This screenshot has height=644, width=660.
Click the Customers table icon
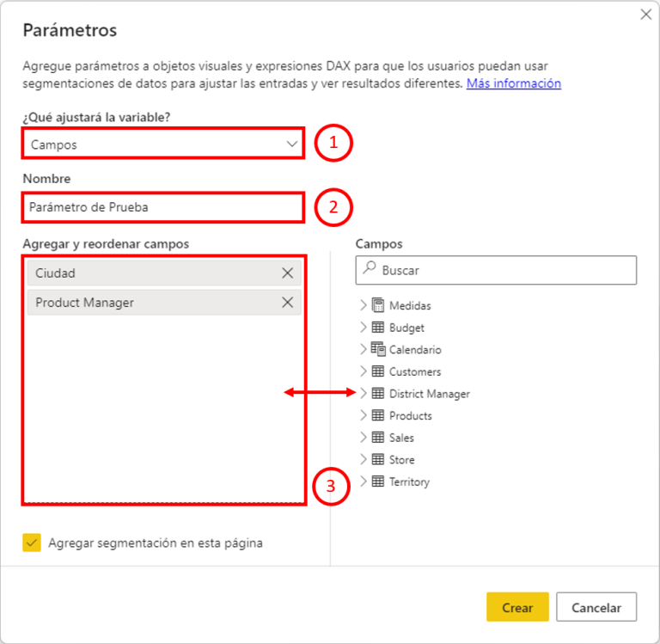coord(378,371)
